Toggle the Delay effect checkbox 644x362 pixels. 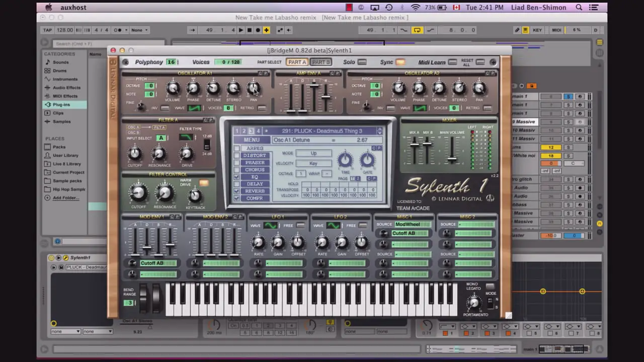236,184
